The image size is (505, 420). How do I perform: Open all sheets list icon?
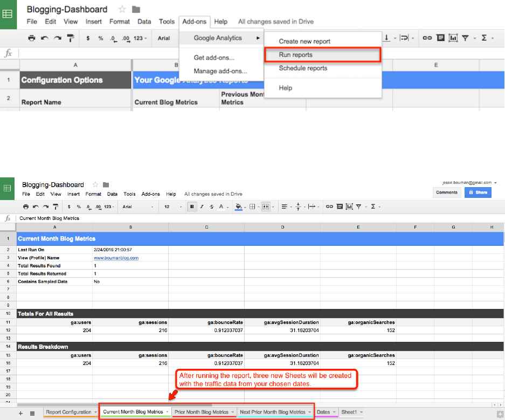[32, 413]
